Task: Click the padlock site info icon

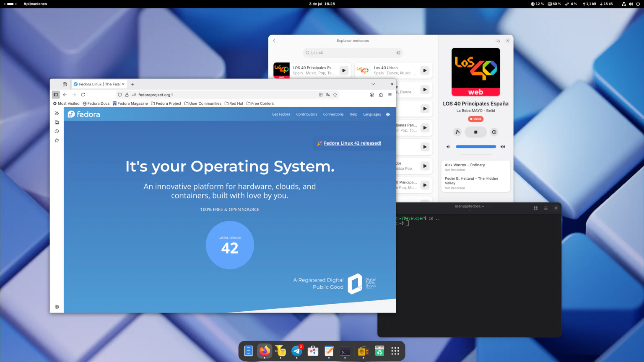Action: pos(127,95)
